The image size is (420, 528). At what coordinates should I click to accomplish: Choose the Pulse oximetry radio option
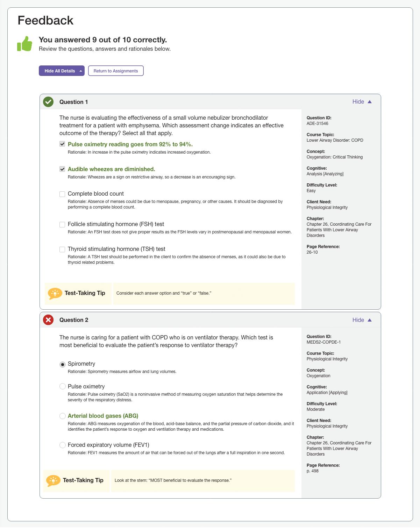(63, 386)
